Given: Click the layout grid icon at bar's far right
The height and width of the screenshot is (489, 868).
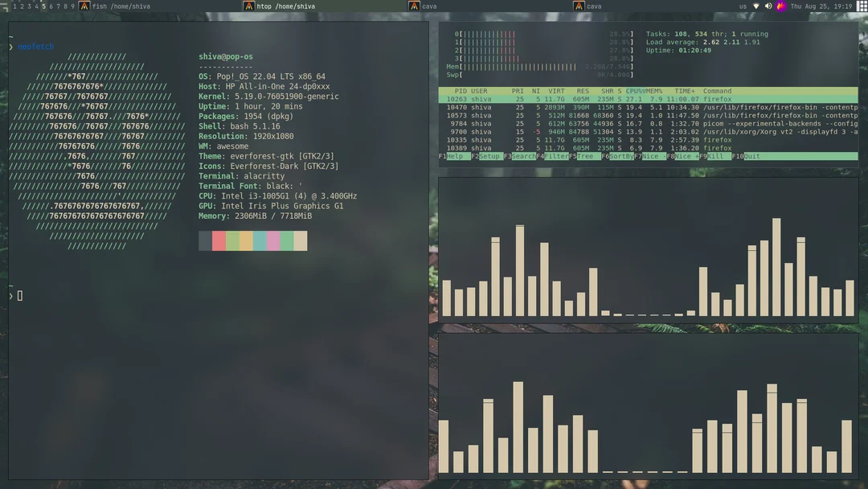Looking at the screenshot, I should [860, 6].
